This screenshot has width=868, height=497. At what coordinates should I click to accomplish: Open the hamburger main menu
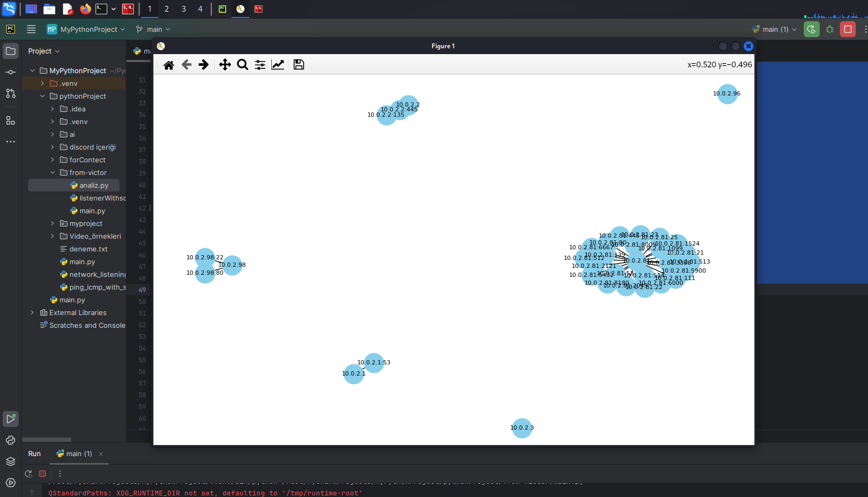click(x=31, y=29)
